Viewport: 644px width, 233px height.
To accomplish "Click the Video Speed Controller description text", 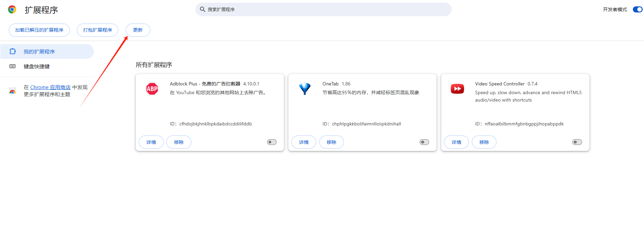I will [x=528, y=96].
